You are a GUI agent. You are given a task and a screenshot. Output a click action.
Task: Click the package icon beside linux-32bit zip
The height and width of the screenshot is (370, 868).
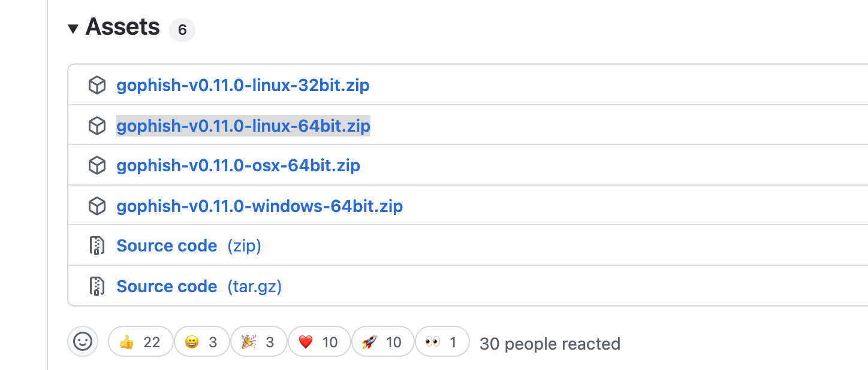(97, 86)
